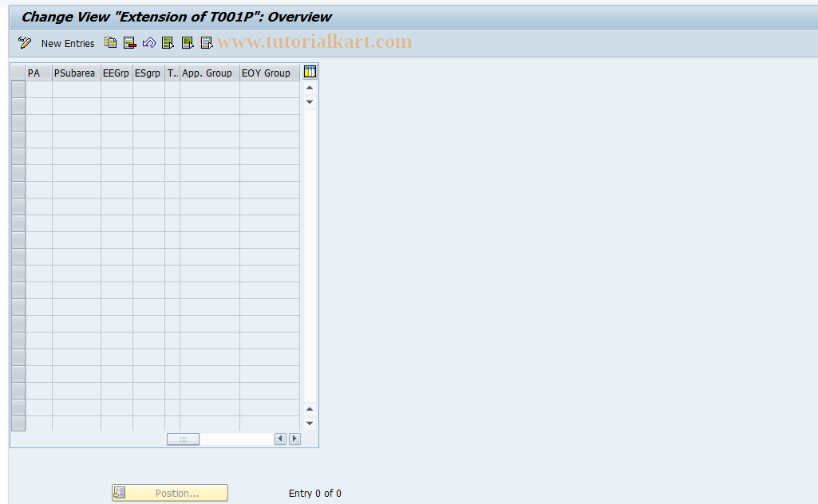Click bottom scroll up arrow
Viewport: 818px width, 504px height.
310,409
